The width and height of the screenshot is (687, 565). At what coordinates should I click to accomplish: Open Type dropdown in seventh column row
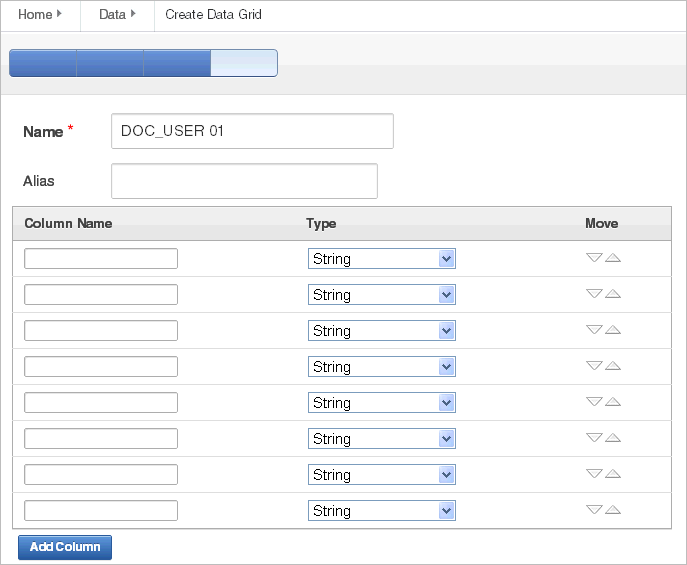(382, 474)
